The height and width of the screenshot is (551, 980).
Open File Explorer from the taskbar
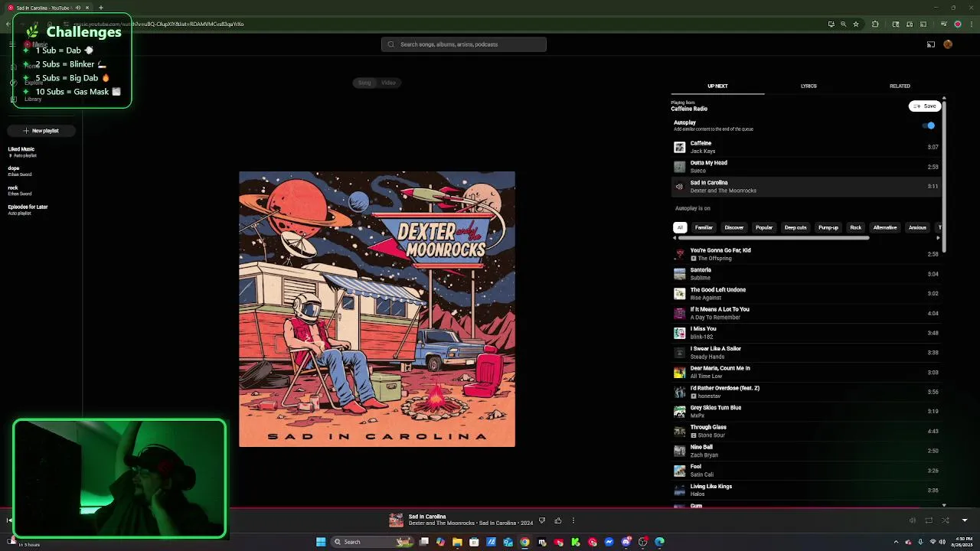click(457, 542)
